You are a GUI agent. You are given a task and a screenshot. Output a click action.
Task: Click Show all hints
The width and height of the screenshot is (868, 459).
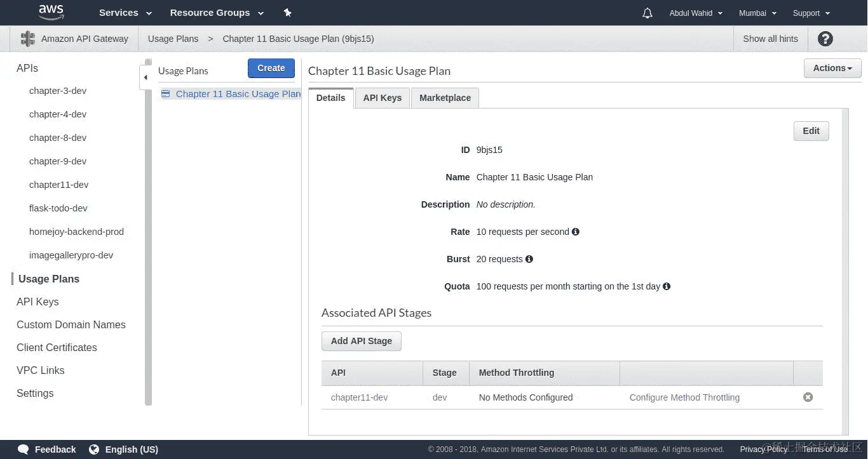coord(770,39)
